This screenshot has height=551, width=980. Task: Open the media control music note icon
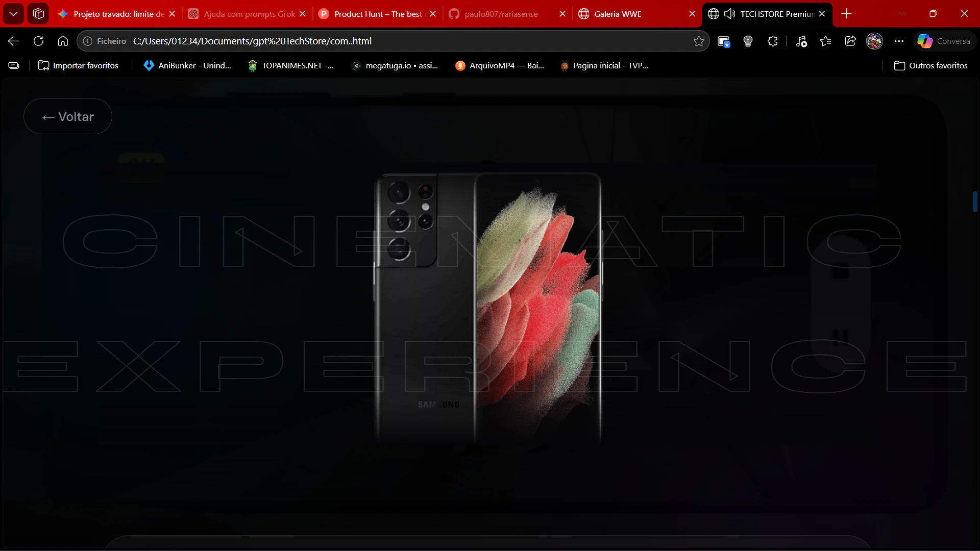[801, 41]
